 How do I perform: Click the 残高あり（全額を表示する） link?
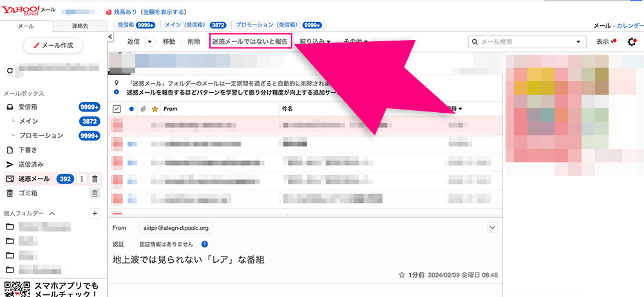click(149, 12)
